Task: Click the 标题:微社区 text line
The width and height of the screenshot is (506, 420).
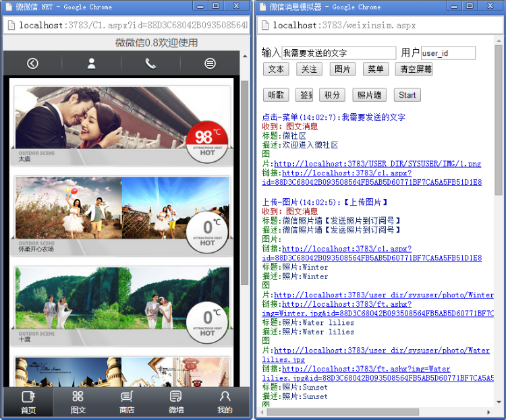Action: pyautogui.click(x=284, y=136)
